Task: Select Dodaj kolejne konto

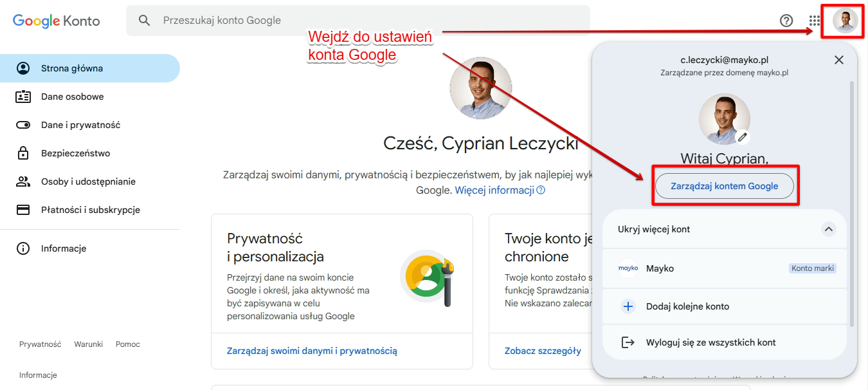Action: pyautogui.click(x=724, y=306)
